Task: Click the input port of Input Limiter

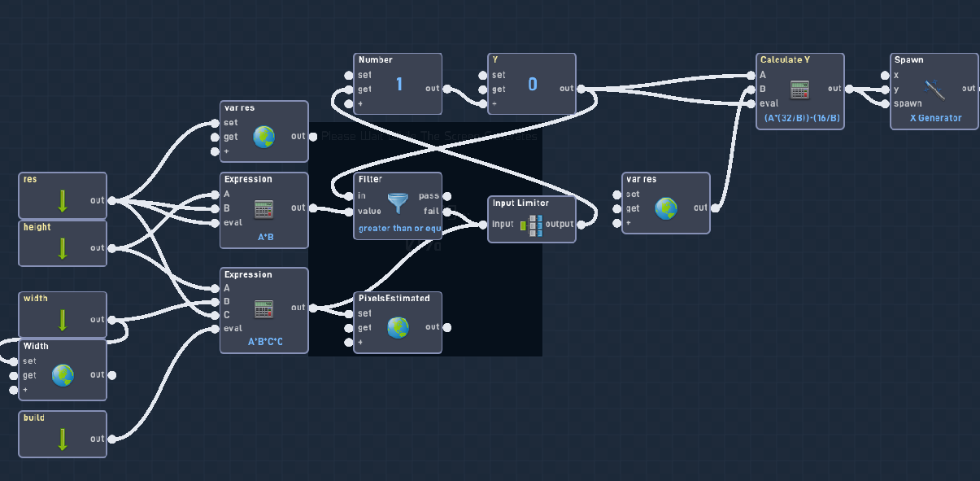Action: pyautogui.click(x=483, y=225)
